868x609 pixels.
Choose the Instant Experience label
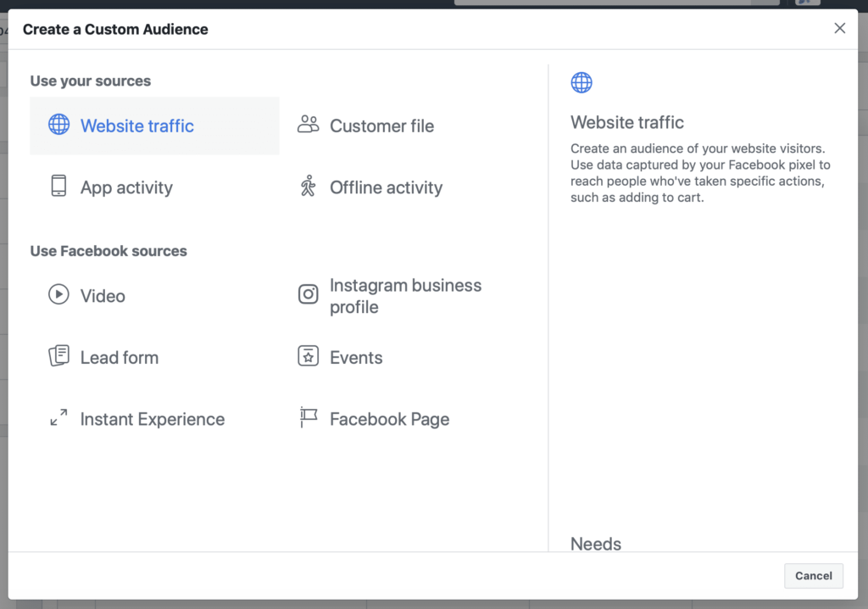[x=153, y=419]
